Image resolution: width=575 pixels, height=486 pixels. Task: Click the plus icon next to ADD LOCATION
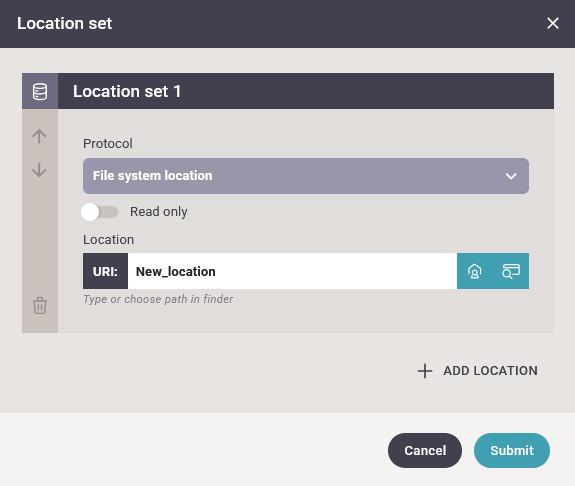(425, 371)
